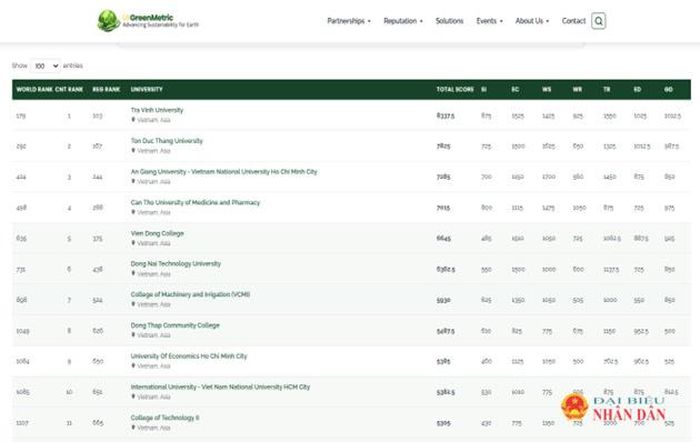Image resolution: width=700 pixels, height=442 pixels.
Task: Open the Contact page
Action: (x=573, y=21)
